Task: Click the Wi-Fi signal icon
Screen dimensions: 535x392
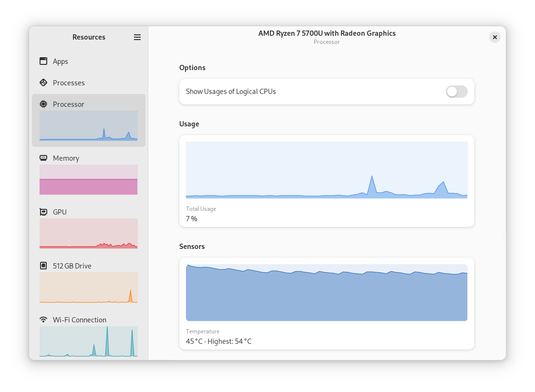Action: [x=43, y=320]
